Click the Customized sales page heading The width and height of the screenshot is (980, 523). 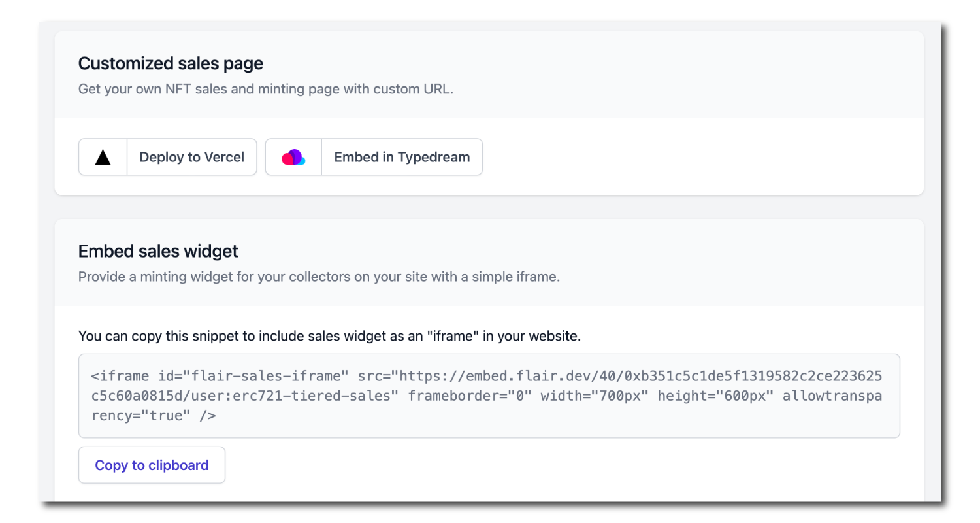[171, 63]
